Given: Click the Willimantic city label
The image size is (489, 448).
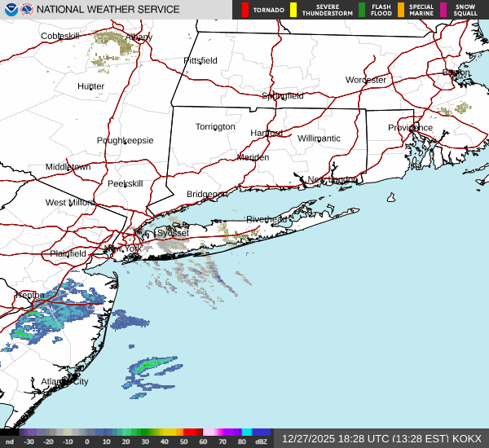Looking at the screenshot, I should click(x=319, y=138).
